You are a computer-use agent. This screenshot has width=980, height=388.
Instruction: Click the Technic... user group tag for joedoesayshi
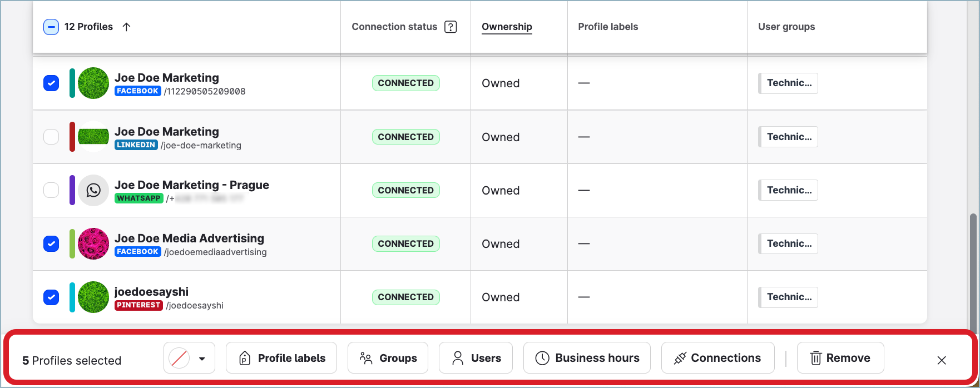(x=789, y=297)
